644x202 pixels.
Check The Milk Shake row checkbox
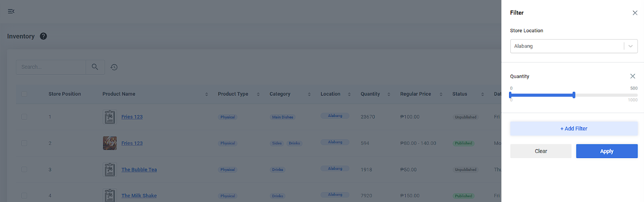click(x=24, y=196)
